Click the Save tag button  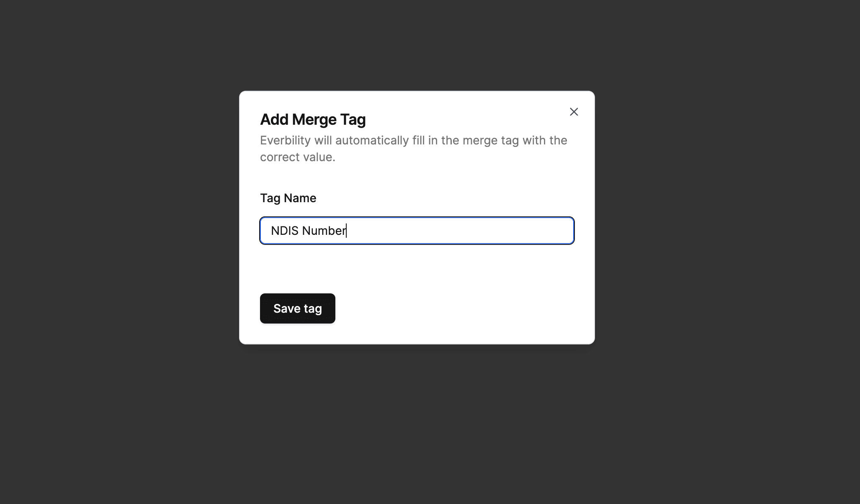click(297, 309)
